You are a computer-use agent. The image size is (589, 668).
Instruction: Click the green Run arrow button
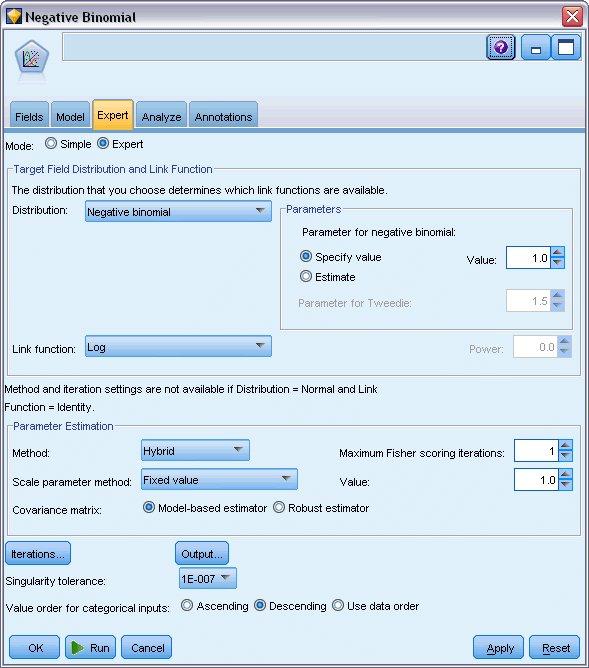[90, 648]
